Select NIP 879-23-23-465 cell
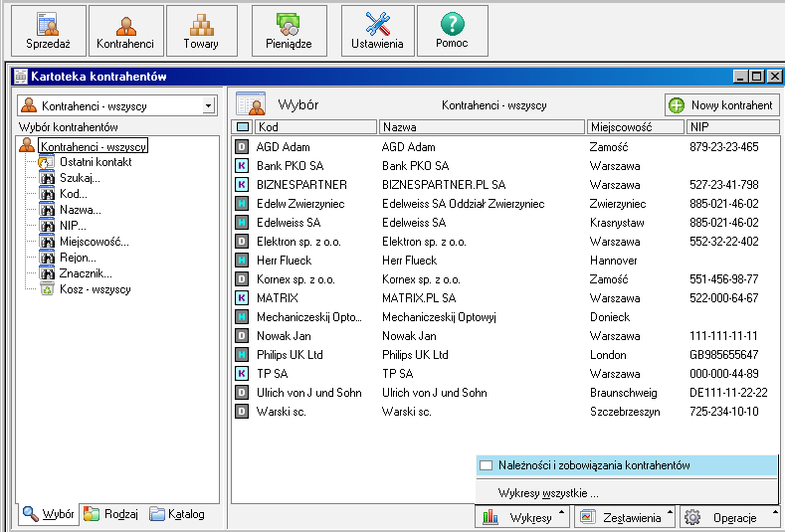 pyautogui.click(x=724, y=147)
